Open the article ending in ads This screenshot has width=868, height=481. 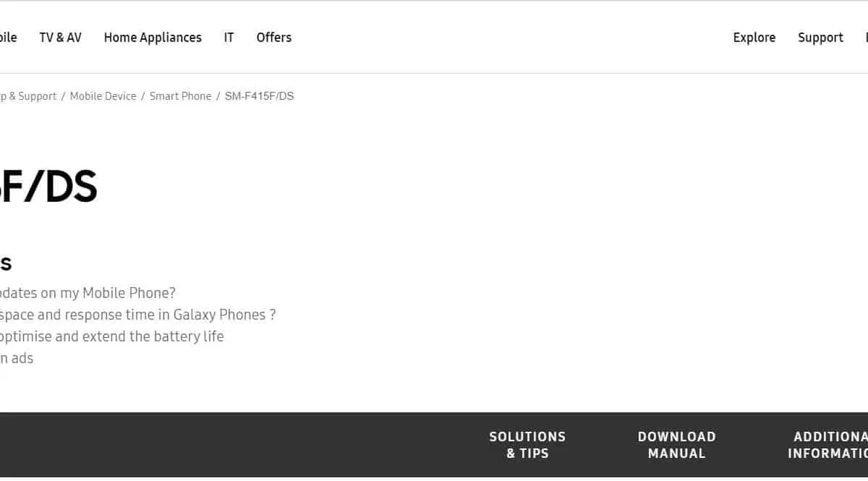tap(17, 358)
